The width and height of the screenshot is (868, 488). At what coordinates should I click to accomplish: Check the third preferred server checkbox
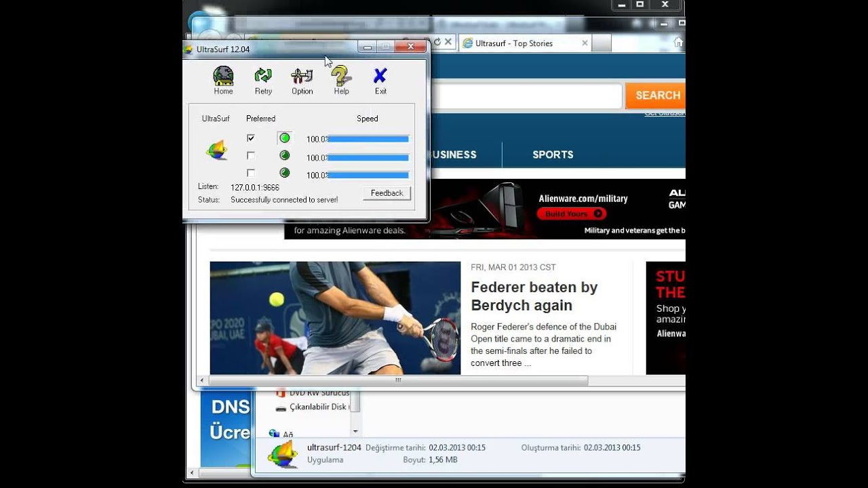[251, 173]
